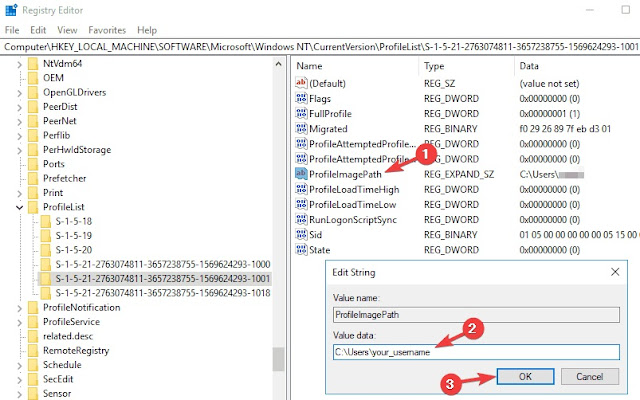The image size is (640, 400).
Task: Select the FullProfile value name
Action: 330,113
